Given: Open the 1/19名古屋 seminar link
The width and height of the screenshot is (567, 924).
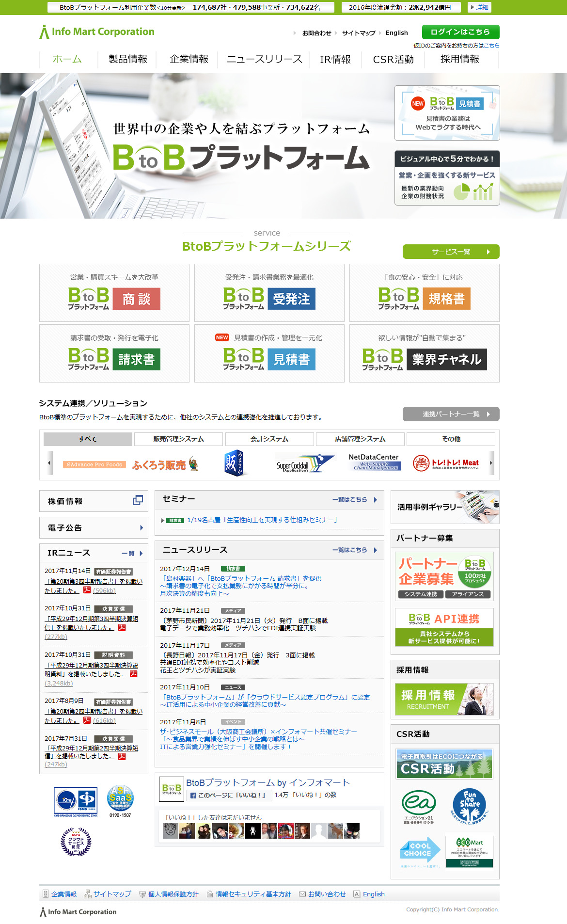Looking at the screenshot, I should pos(262,520).
